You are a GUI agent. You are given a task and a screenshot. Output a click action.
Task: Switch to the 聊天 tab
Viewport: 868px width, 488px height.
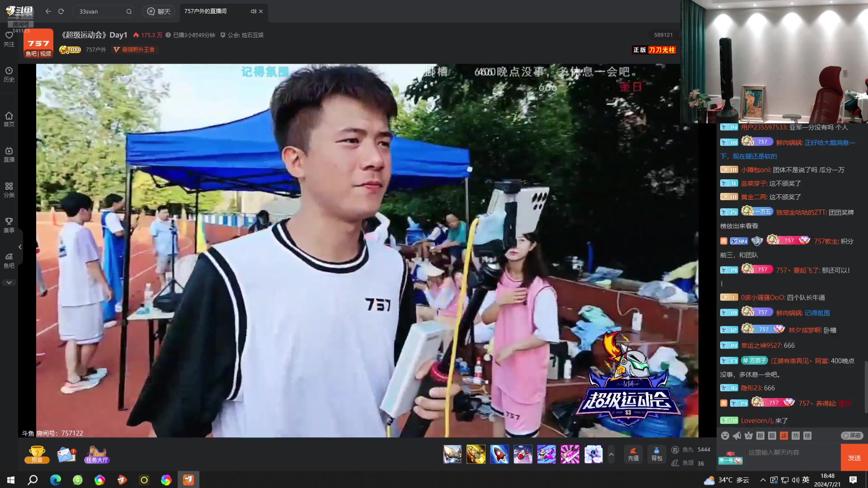point(158,11)
